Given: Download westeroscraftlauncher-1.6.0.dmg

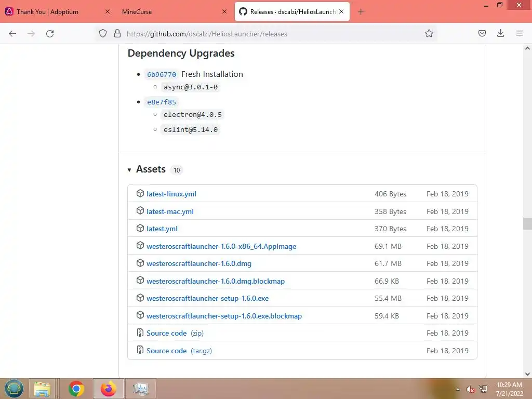Looking at the screenshot, I should 199,263.
